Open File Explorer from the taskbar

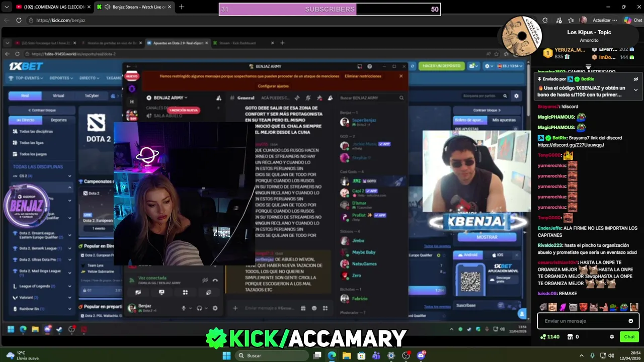pyautogui.click(x=347, y=355)
